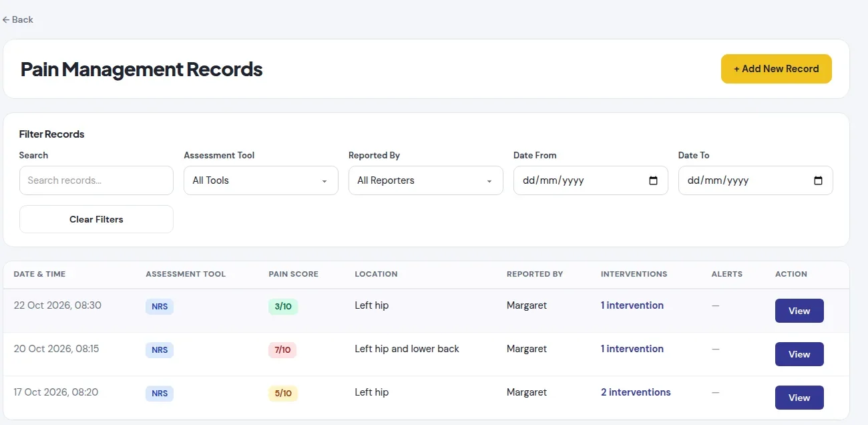Click the 5/10 pain score badge
This screenshot has height=425, width=868.
[x=283, y=394]
